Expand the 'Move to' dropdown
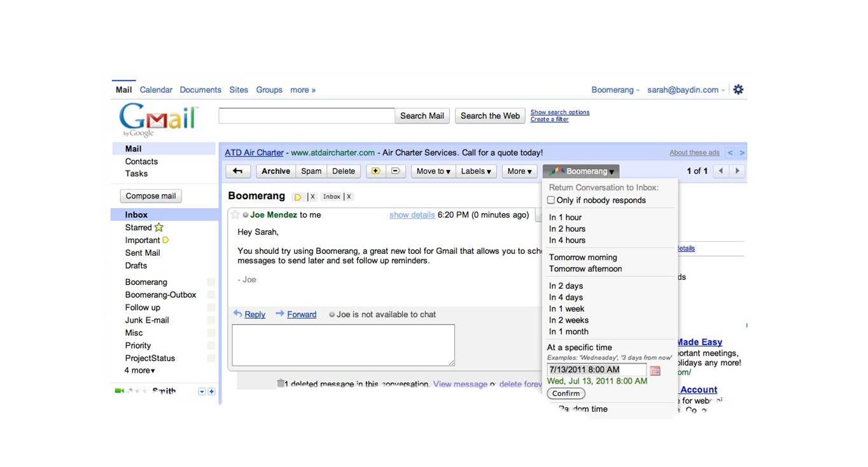 (x=433, y=171)
